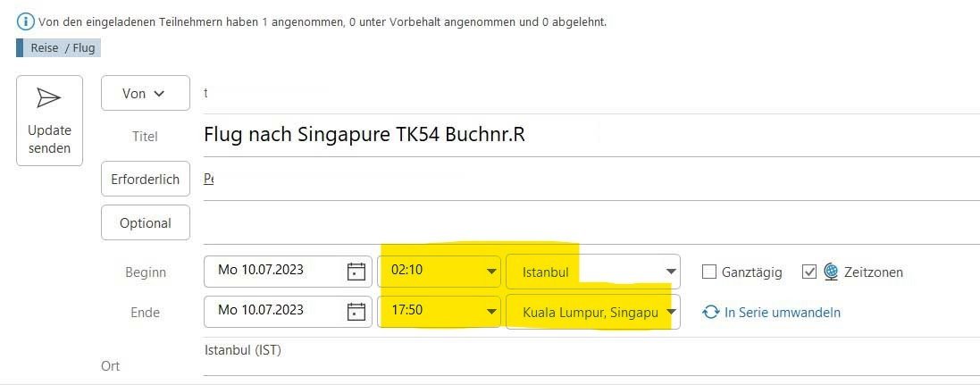
Task: Expand the Istanbul time zone dropdown
Action: (670, 272)
